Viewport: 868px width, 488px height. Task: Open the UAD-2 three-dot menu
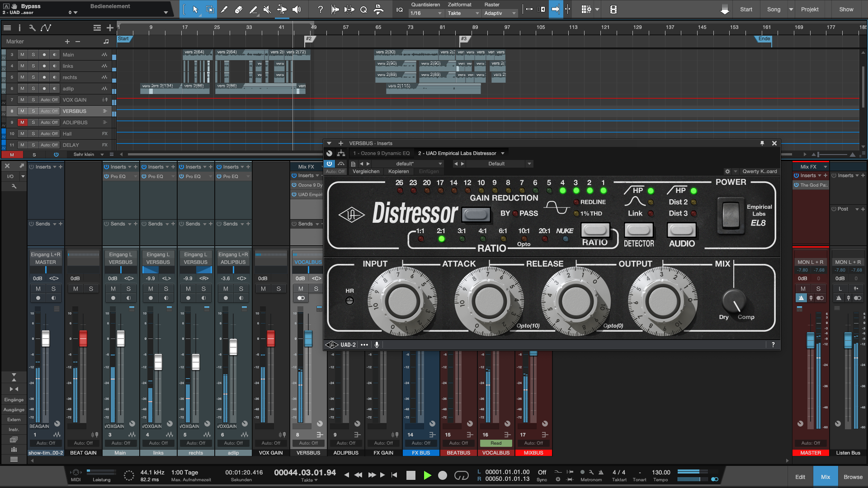[x=364, y=345]
